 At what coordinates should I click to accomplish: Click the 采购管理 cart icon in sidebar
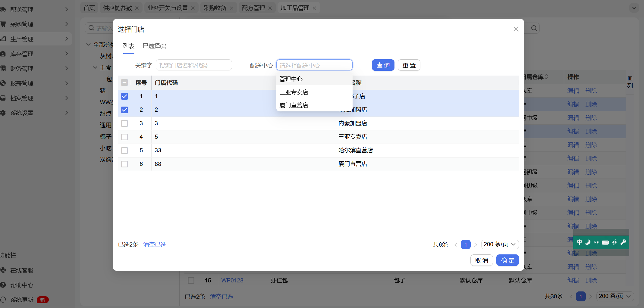point(3,24)
